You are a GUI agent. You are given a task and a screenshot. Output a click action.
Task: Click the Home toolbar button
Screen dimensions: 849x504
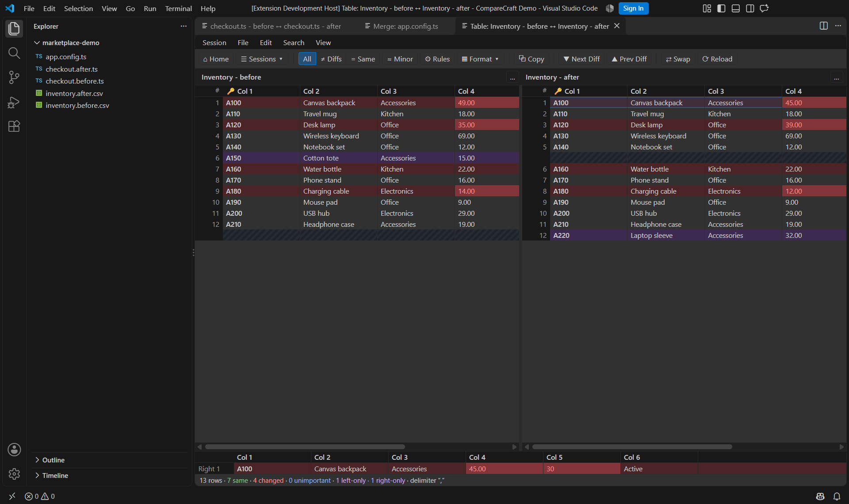(x=216, y=59)
